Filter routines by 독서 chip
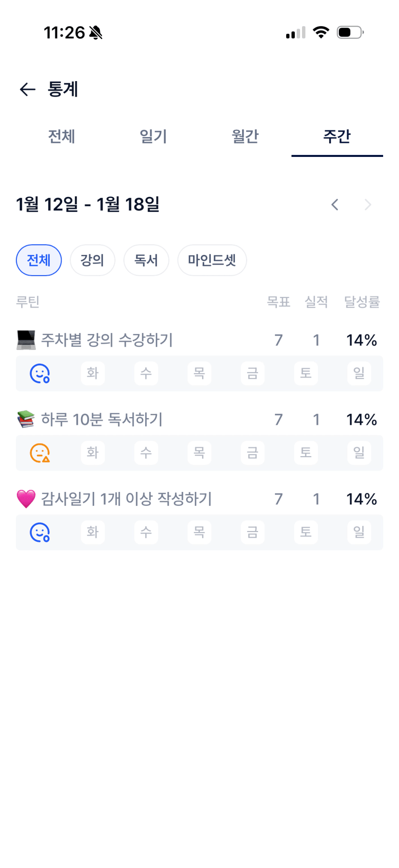 coord(146,260)
